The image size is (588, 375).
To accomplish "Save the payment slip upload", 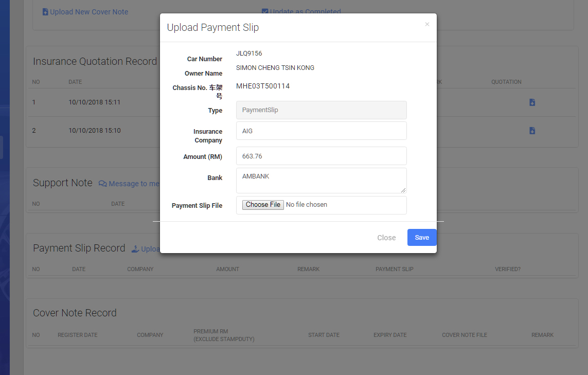I will pos(422,237).
